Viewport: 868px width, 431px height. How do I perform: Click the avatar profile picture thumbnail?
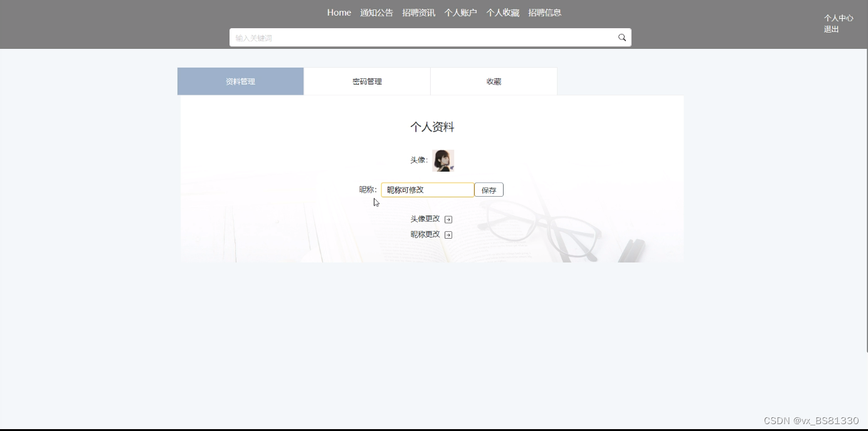click(443, 160)
